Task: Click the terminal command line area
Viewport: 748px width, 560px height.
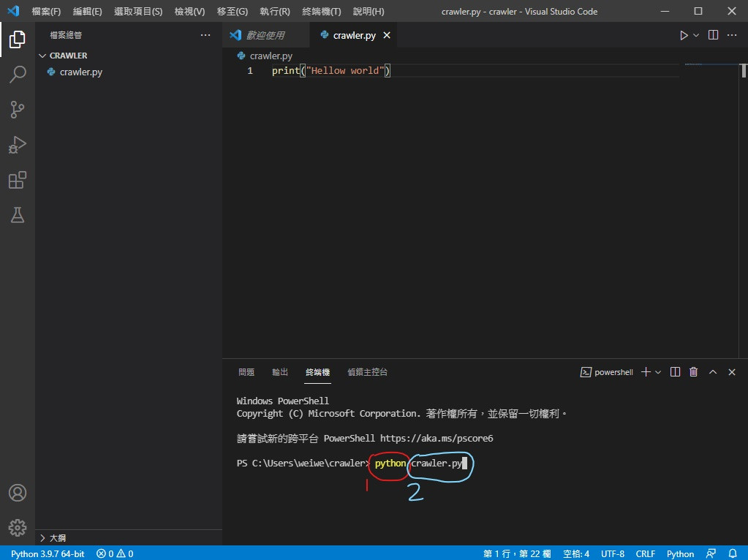Action: click(x=352, y=463)
